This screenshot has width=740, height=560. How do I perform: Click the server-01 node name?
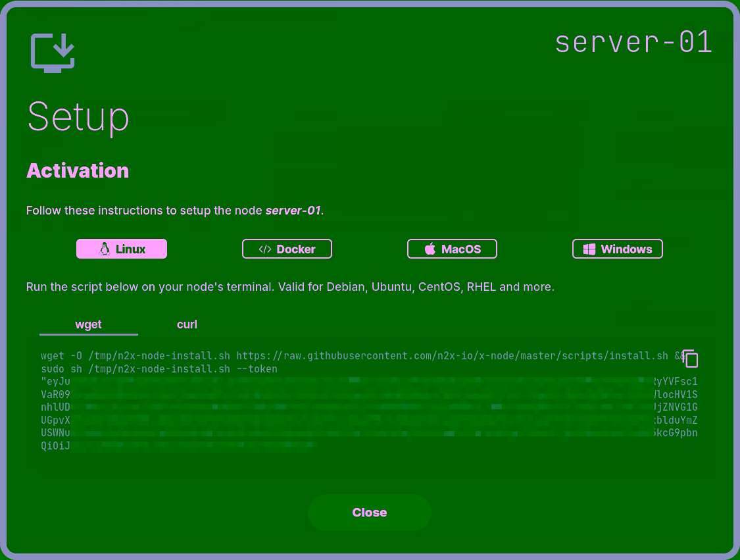633,41
